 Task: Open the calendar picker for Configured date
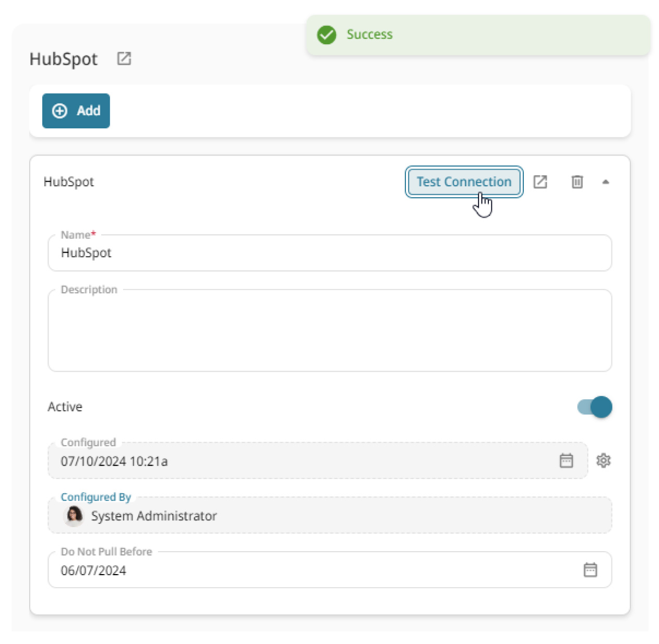coord(567,460)
